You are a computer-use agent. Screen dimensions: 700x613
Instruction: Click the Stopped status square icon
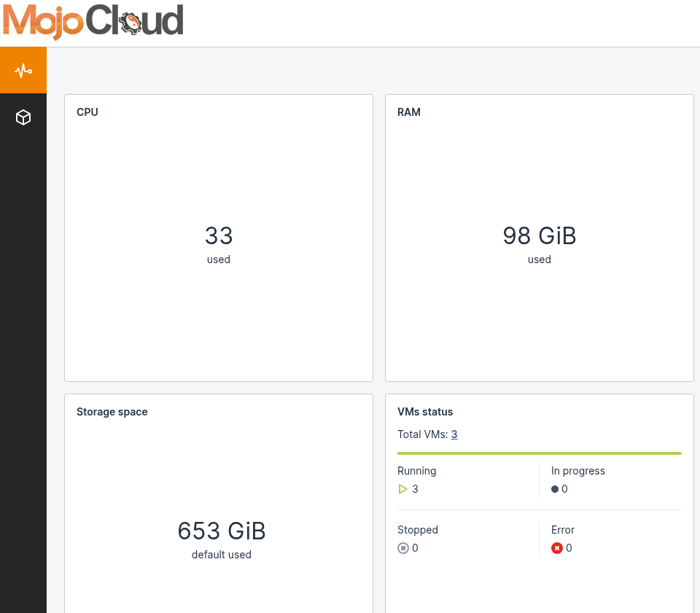tap(403, 548)
